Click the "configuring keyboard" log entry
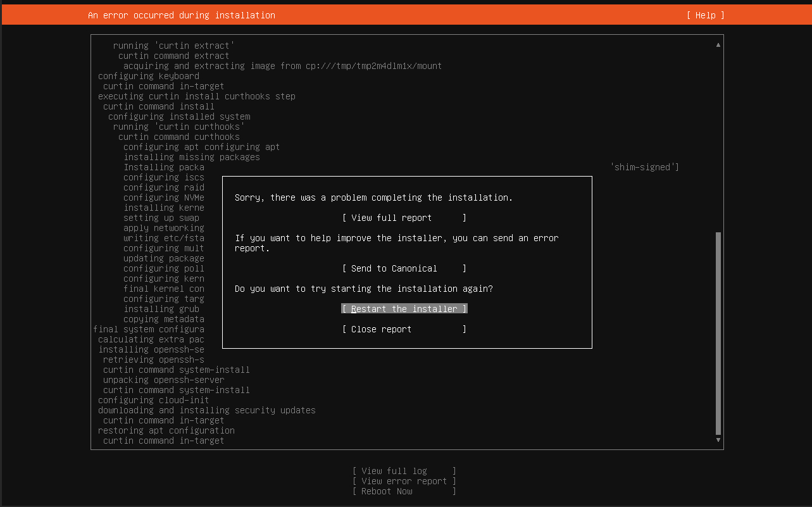The width and height of the screenshot is (812, 507). pyautogui.click(x=148, y=76)
